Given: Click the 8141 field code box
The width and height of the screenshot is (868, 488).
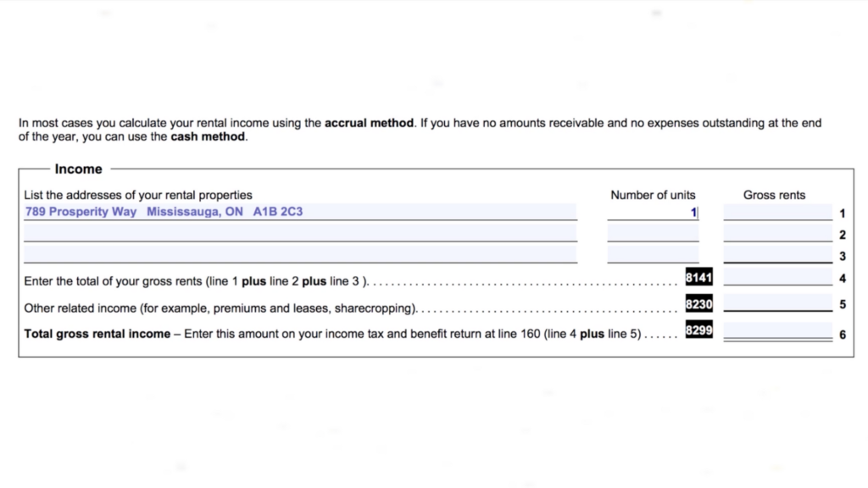Looking at the screenshot, I should (698, 277).
